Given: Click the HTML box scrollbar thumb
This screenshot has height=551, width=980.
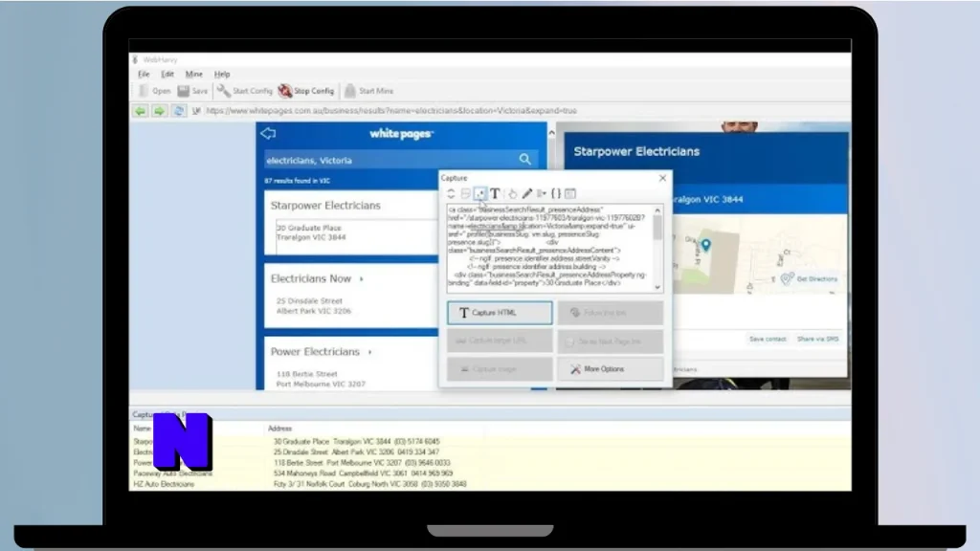Looking at the screenshot, I should pyautogui.click(x=657, y=228).
